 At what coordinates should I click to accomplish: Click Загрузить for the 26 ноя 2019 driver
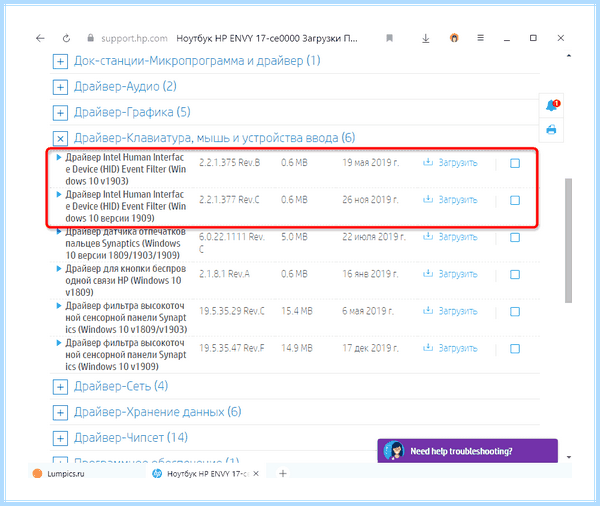[x=458, y=200]
